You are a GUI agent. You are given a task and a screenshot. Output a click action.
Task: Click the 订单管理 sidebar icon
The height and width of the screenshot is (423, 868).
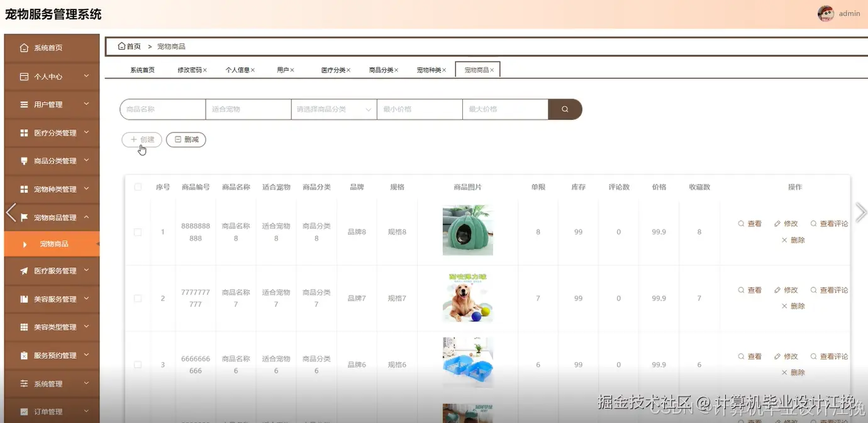point(24,412)
